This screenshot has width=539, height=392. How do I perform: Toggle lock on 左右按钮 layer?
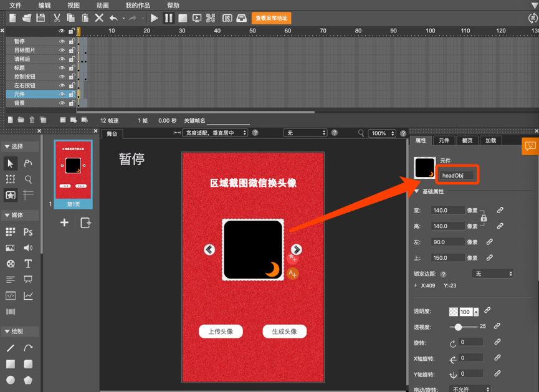(x=72, y=85)
